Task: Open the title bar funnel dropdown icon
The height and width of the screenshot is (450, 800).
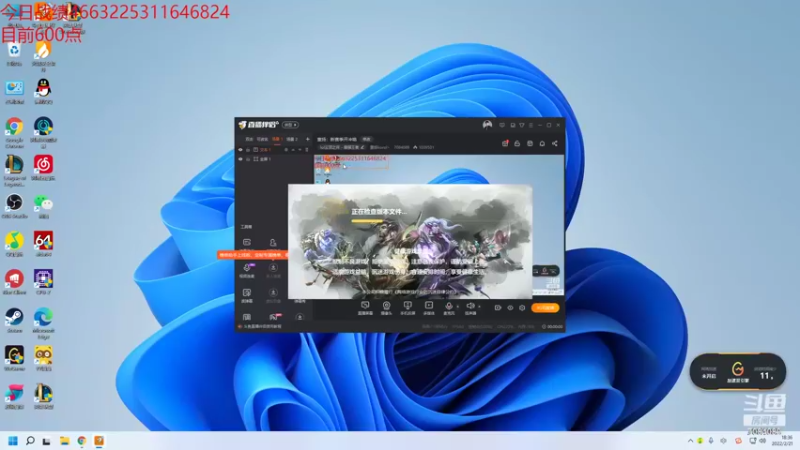Action: point(521,125)
